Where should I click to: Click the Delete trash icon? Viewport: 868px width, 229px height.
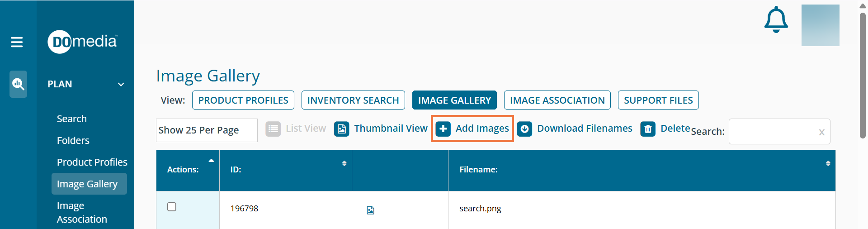(648, 129)
